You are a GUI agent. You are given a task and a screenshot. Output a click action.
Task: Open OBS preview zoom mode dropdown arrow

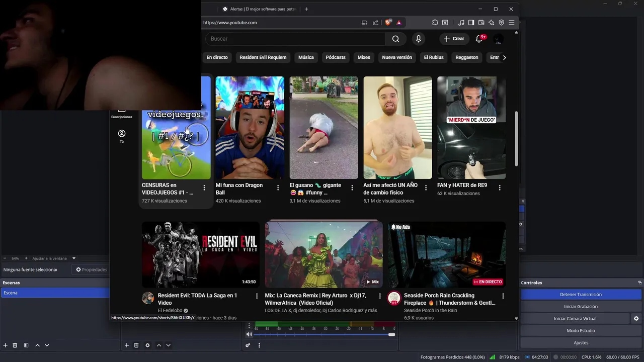click(73, 258)
